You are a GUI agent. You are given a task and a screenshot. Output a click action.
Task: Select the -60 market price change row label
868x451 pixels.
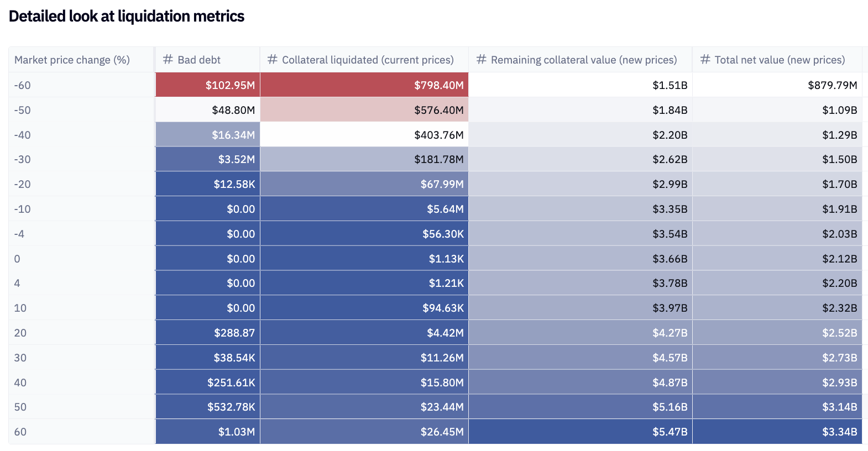(x=23, y=85)
